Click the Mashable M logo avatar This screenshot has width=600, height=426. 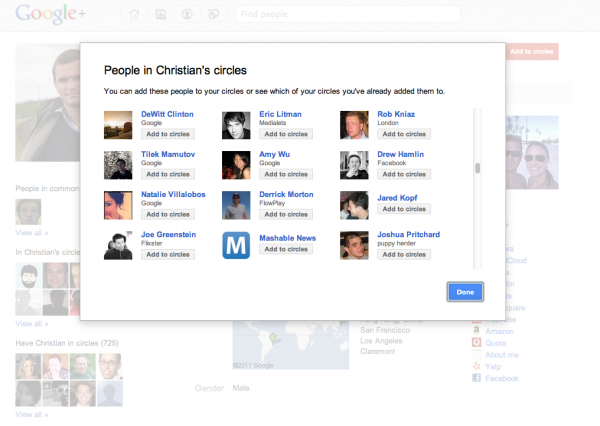pyautogui.click(x=236, y=246)
